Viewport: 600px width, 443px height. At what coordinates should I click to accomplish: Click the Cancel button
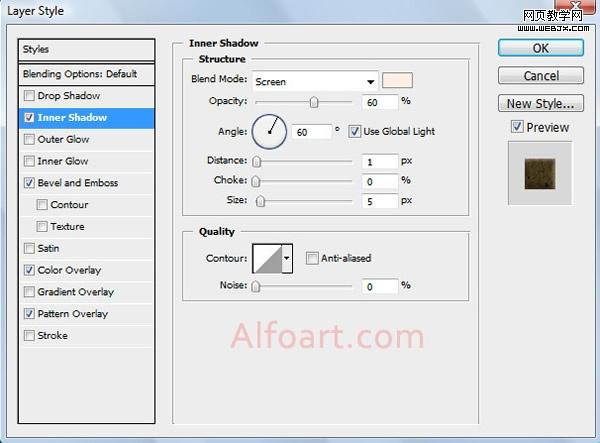click(541, 76)
